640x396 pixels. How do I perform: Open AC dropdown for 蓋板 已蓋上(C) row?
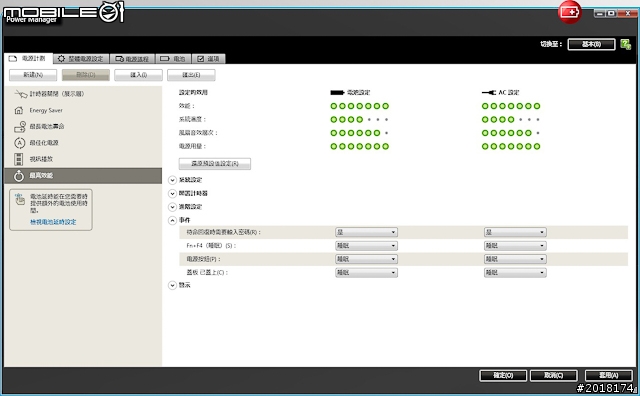pos(515,273)
